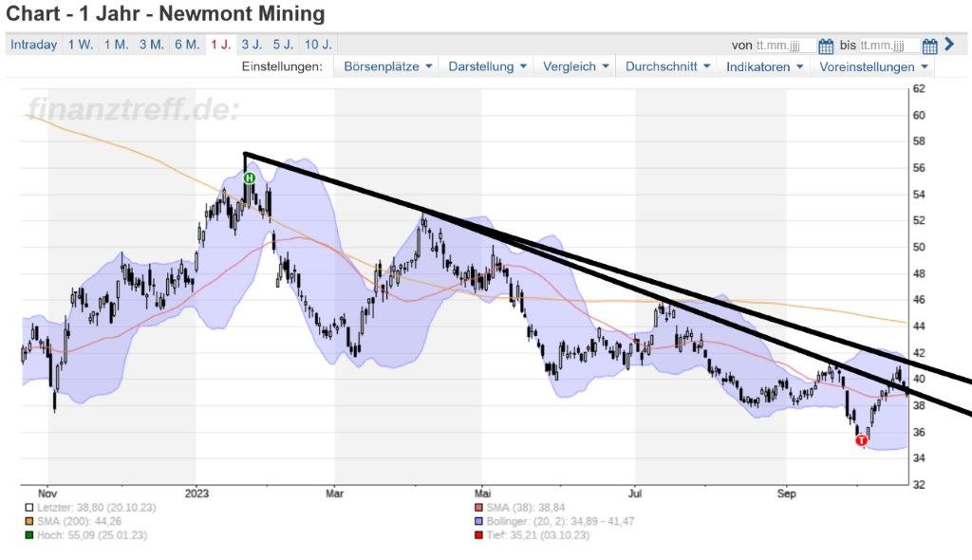The image size is (972, 560).
Task: Click the 'Nov' x-axis label
Action: tap(47, 494)
